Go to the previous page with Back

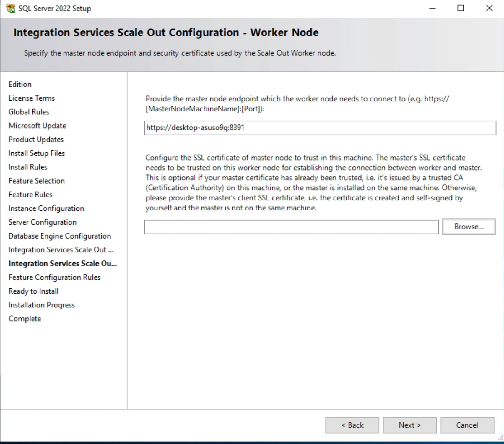pos(352,425)
